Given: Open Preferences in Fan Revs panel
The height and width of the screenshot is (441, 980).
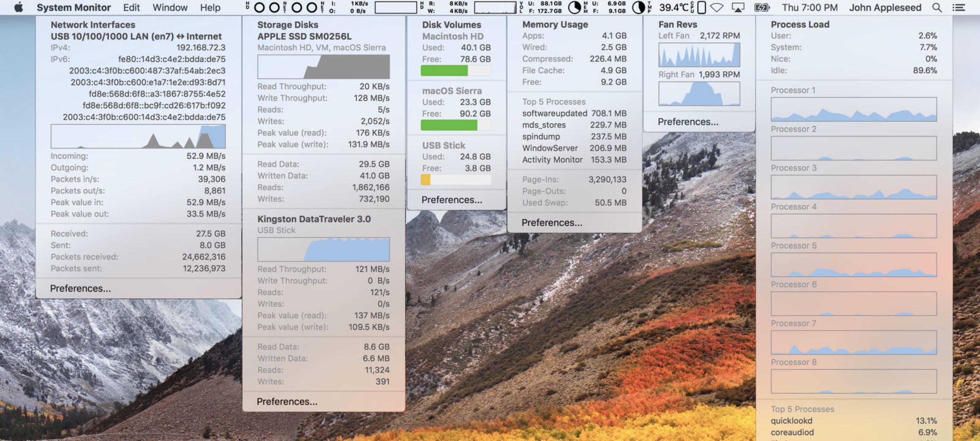Looking at the screenshot, I should click(x=688, y=122).
